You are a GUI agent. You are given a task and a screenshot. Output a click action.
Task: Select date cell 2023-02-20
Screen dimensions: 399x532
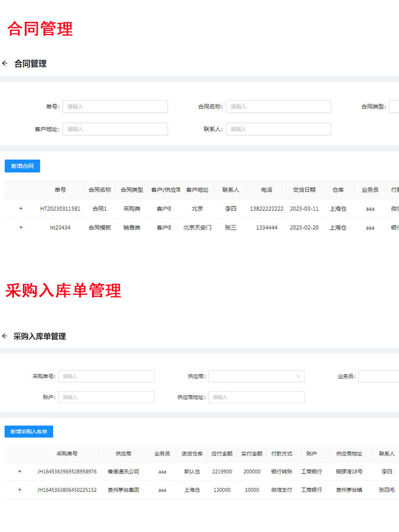[304, 228]
